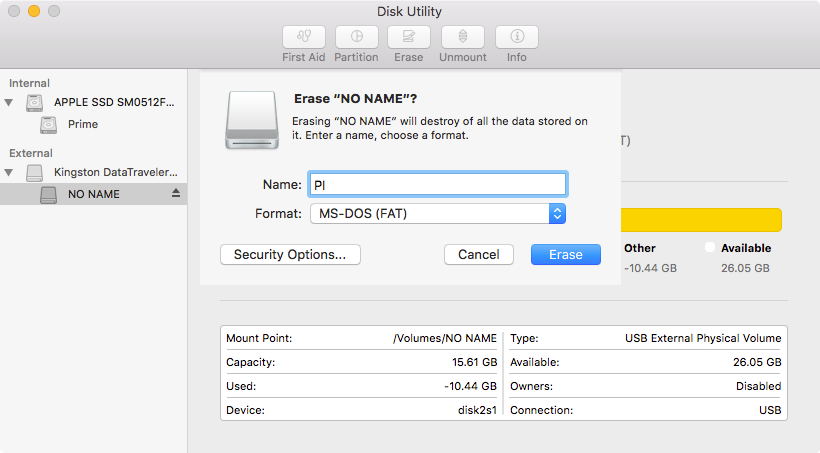Viewport: 820px width, 453px height.
Task: Click the Type value USB External Physical Volume
Action: (x=703, y=338)
